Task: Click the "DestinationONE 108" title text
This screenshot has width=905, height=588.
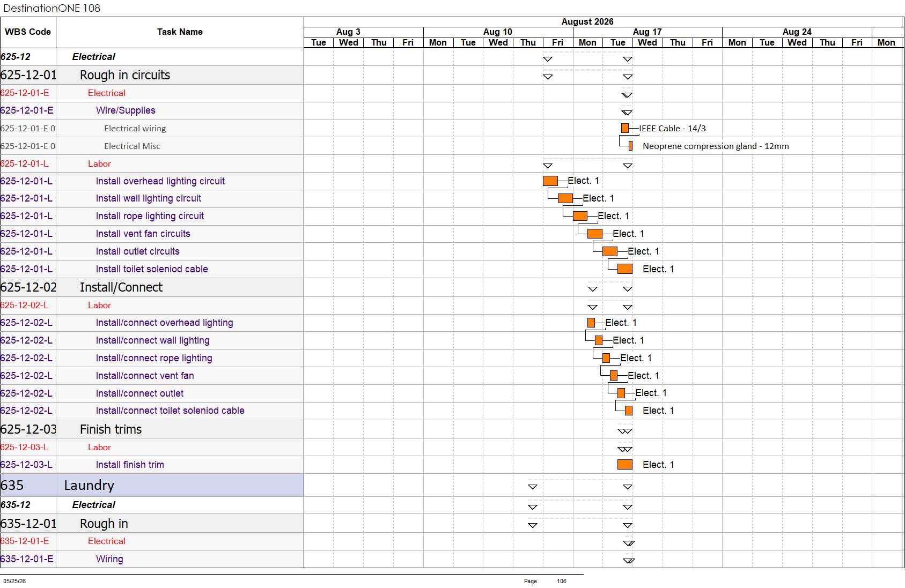Action: point(51,8)
